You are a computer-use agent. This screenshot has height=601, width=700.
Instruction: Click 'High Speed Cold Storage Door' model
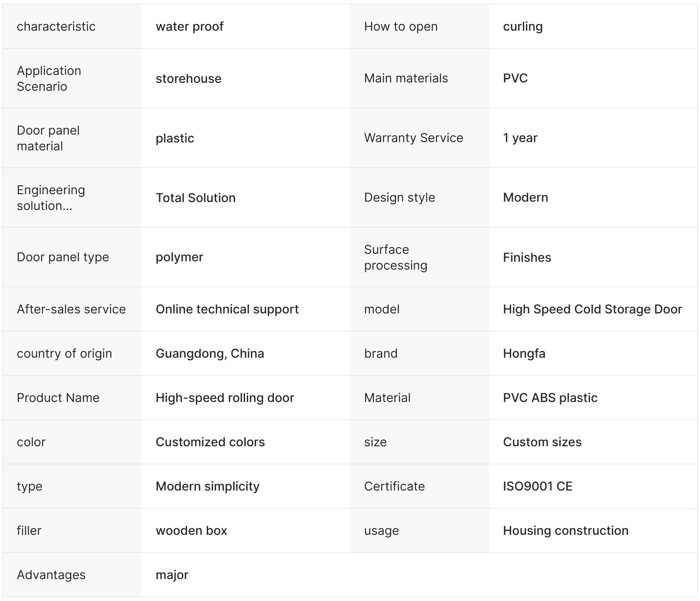(x=592, y=309)
